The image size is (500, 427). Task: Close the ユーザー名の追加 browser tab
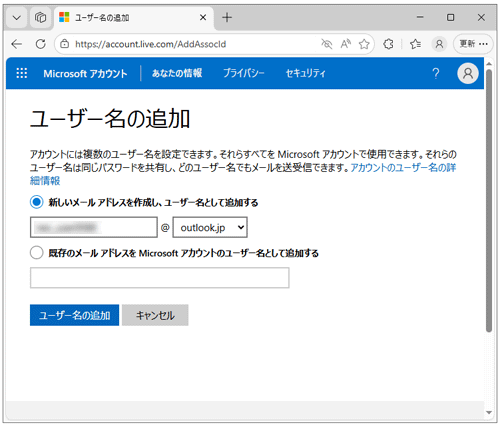point(203,17)
